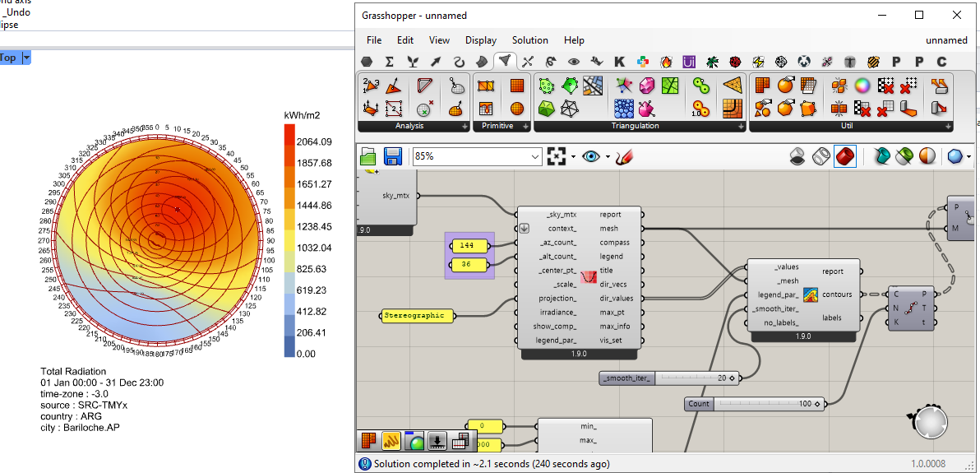Open the Top viewport dropdown arrow

26,58
